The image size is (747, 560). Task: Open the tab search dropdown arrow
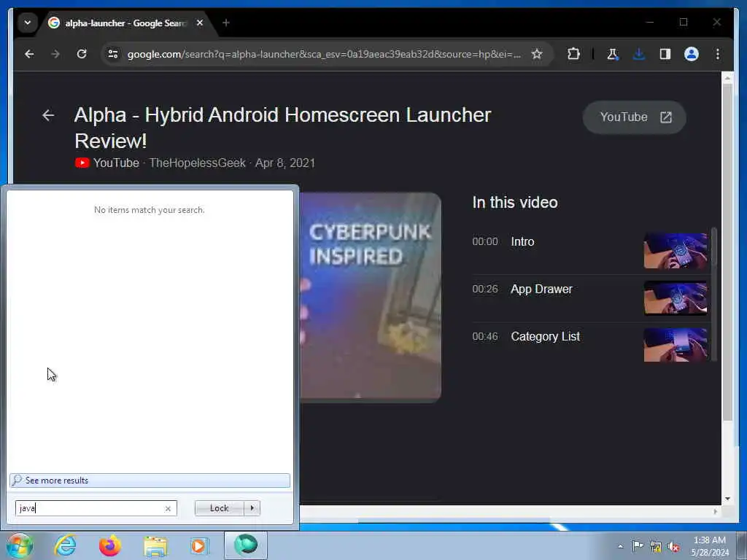28,23
